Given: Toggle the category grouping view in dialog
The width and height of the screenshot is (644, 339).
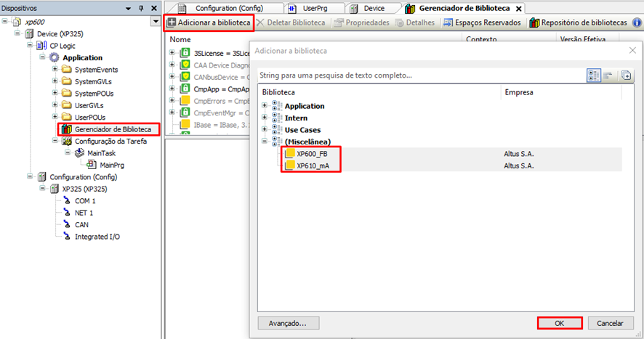Looking at the screenshot, I should pyautogui.click(x=593, y=75).
